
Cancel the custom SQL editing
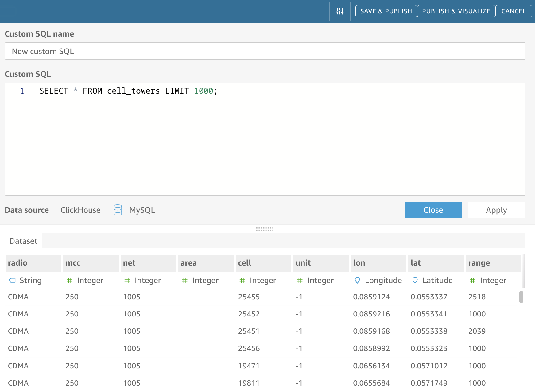click(x=514, y=11)
